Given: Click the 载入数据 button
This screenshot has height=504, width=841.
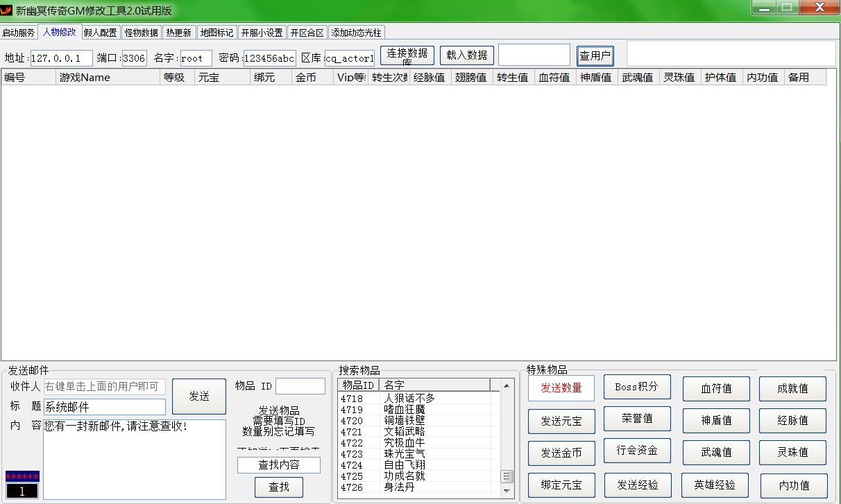Looking at the screenshot, I should click(x=467, y=55).
